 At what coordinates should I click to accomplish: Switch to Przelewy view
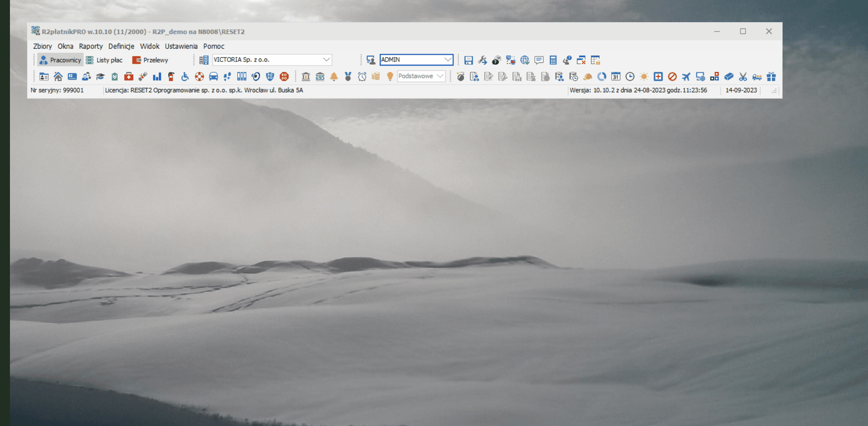[x=150, y=60]
